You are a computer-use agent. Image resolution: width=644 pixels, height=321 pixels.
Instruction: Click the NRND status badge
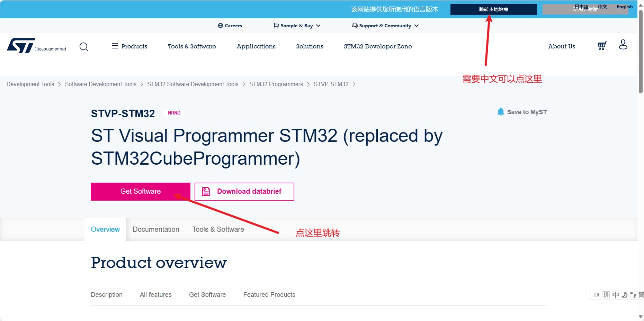pyautogui.click(x=174, y=113)
